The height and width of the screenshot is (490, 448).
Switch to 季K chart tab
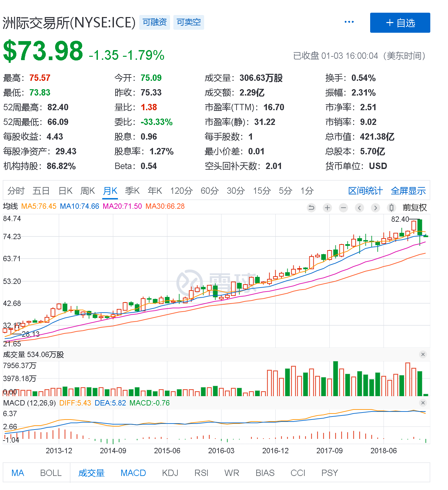(x=132, y=191)
